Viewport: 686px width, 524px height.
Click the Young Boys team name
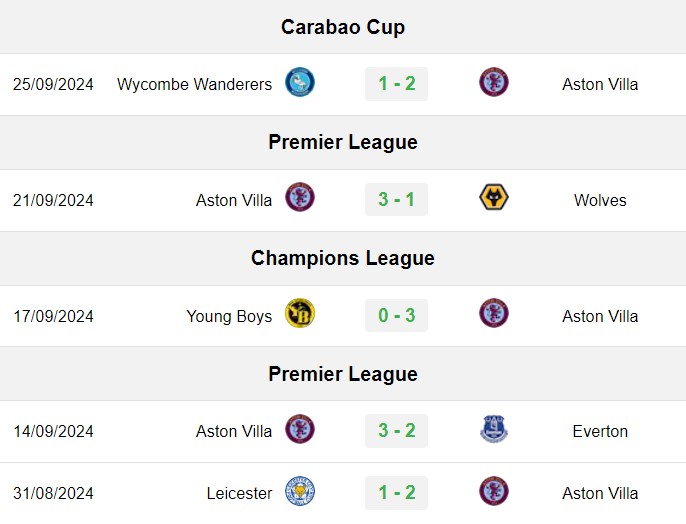229,316
